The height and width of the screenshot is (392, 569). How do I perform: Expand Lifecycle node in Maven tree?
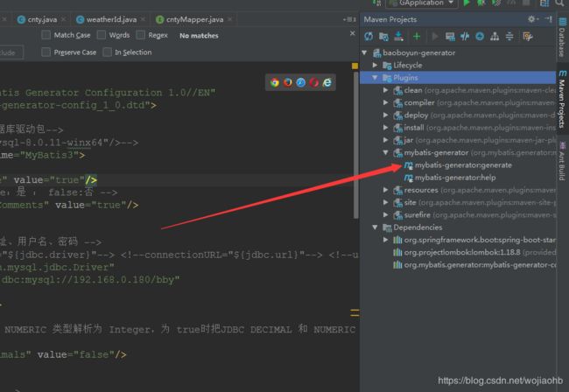pos(376,66)
